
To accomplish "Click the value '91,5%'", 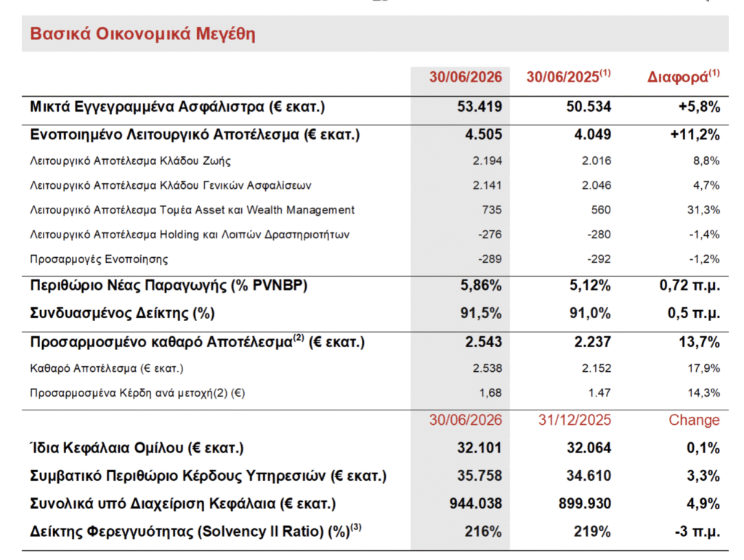I will (x=481, y=314).
